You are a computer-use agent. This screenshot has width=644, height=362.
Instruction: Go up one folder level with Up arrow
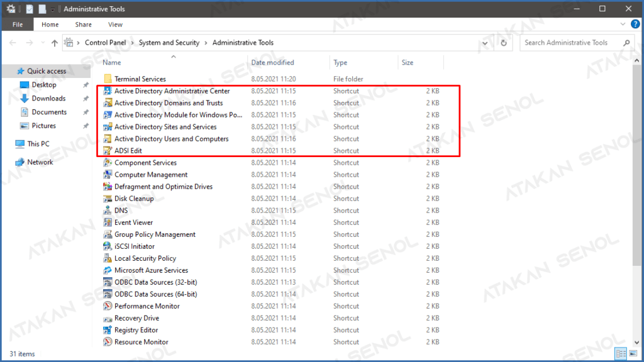click(54, 43)
